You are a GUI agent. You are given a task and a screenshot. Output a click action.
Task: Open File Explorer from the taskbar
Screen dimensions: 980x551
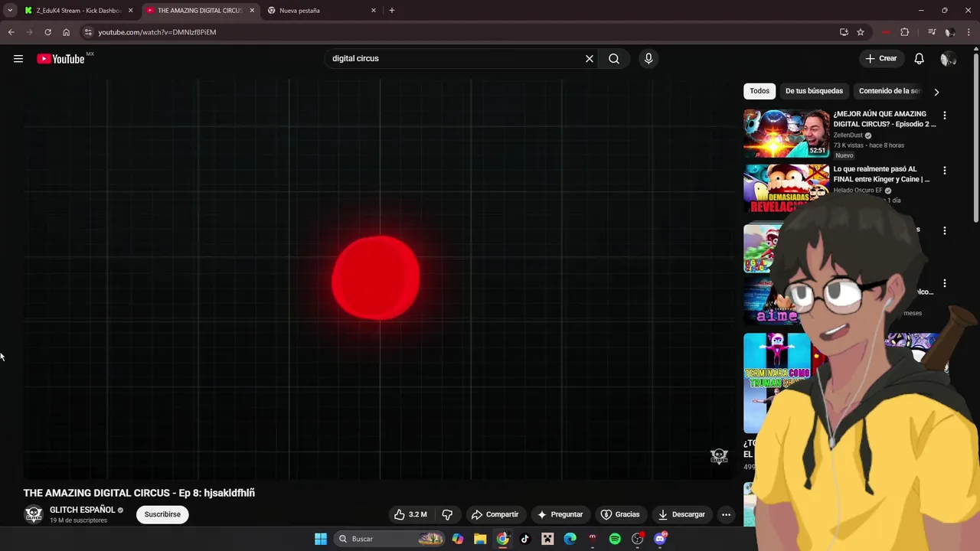pos(480,539)
